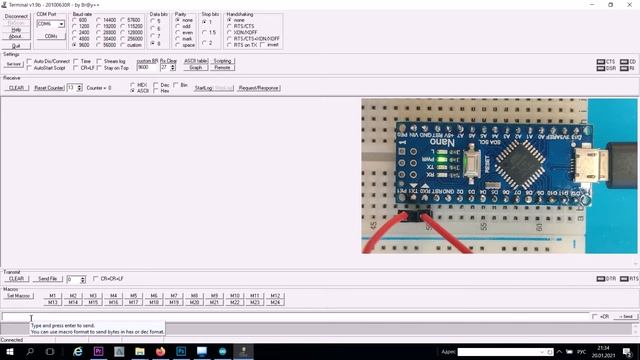Expand taskbar address bar dropdown
Viewport: 640px width, 360px height.
coord(542,352)
